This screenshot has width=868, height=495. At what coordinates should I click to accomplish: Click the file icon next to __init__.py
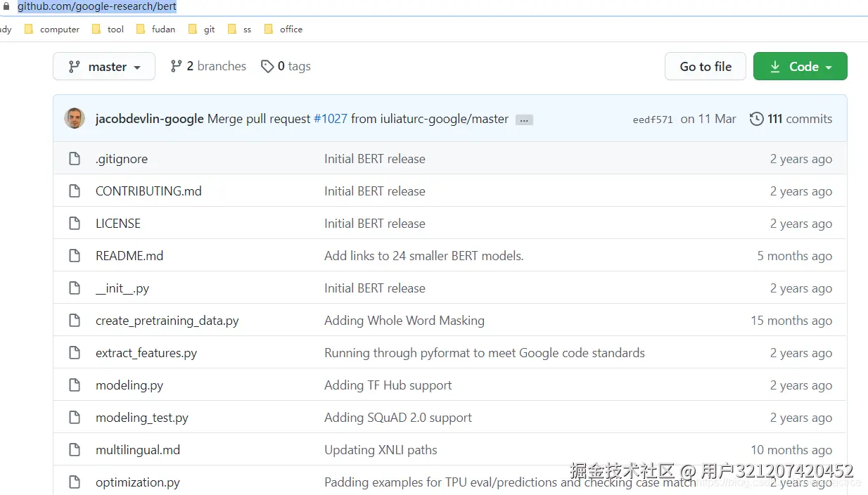pos(75,288)
